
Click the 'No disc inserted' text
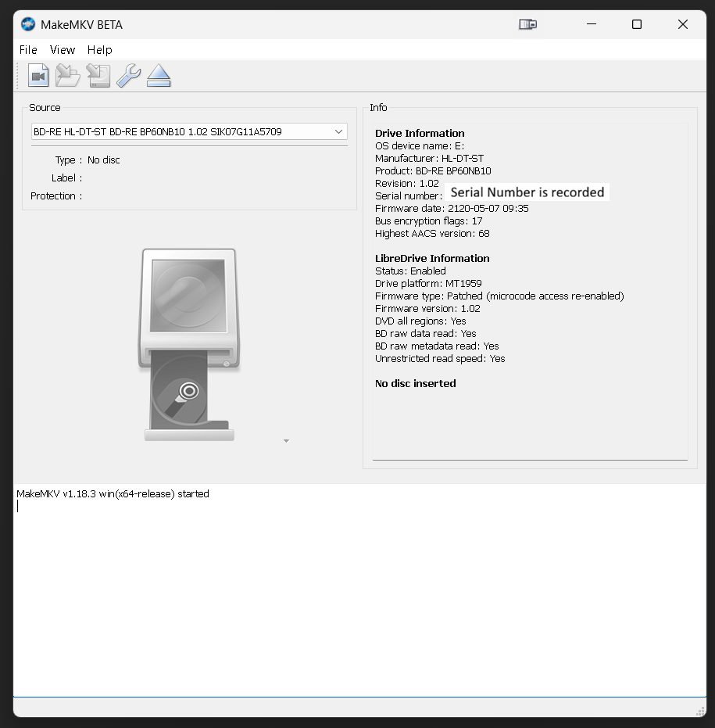(x=415, y=383)
